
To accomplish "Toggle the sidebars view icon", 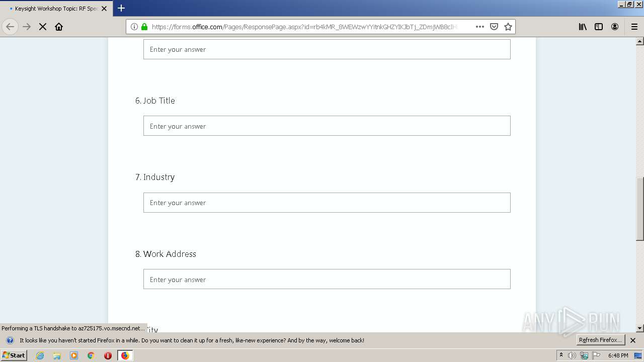I will coord(599,27).
